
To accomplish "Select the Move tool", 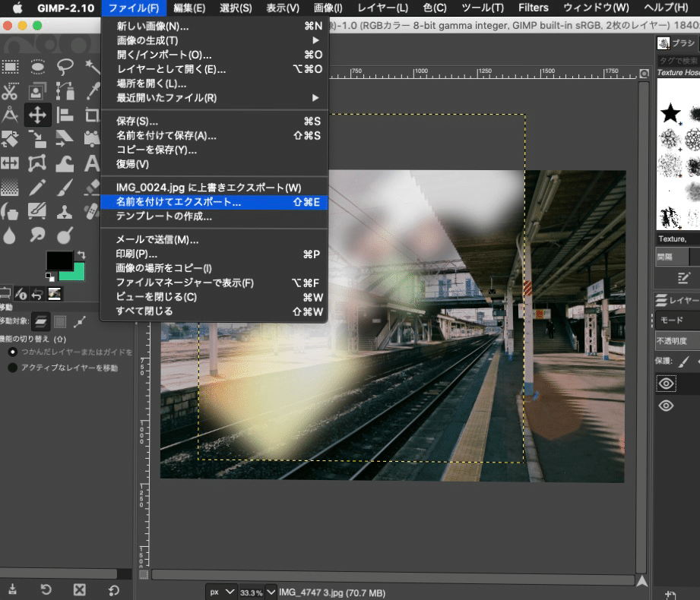I will 37,115.
